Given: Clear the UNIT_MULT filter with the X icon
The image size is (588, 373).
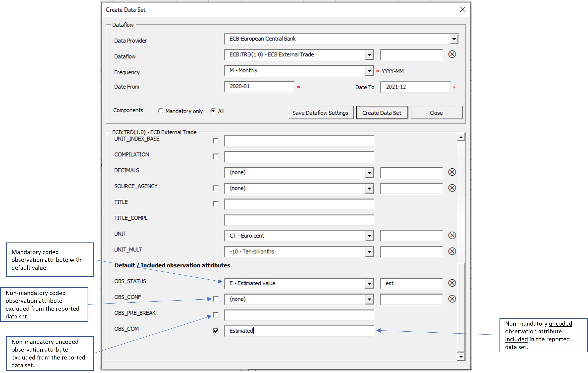Looking at the screenshot, I should coord(452,251).
